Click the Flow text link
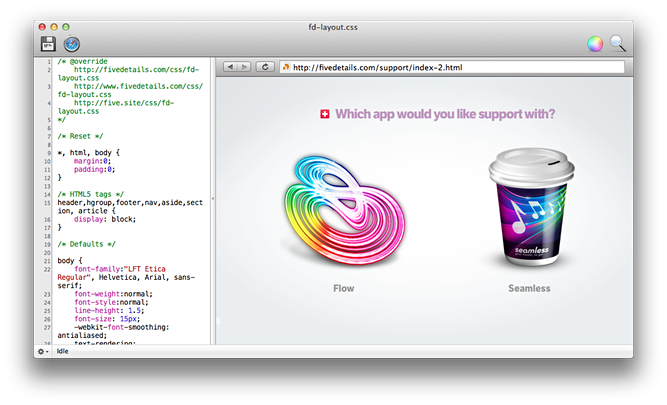The image size is (667, 405). (x=344, y=288)
